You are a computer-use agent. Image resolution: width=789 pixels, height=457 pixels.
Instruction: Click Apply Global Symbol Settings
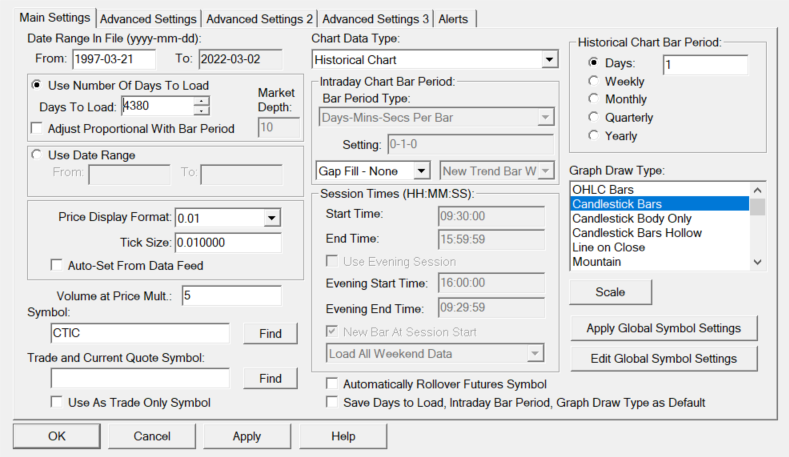pos(664,328)
